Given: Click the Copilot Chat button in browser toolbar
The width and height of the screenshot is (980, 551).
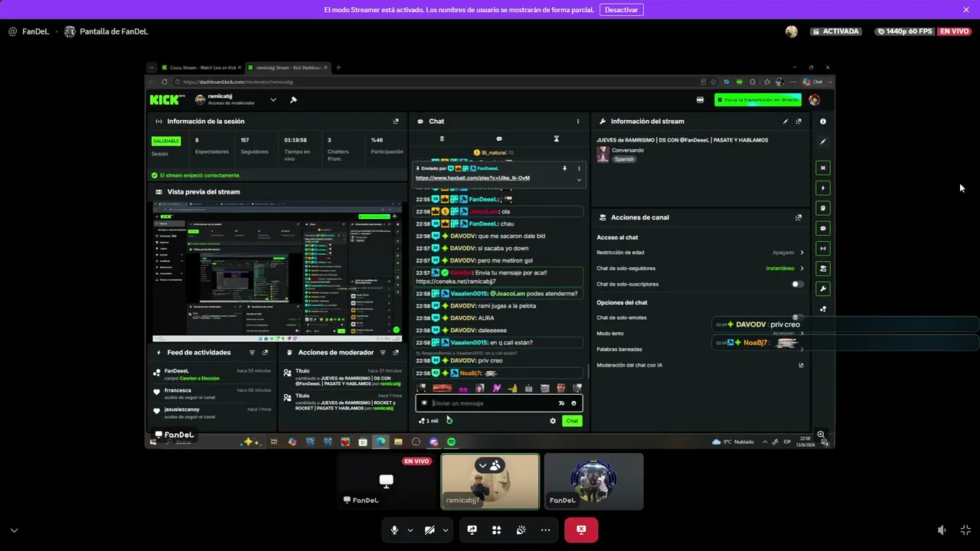Looking at the screenshot, I should [x=813, y=82].
